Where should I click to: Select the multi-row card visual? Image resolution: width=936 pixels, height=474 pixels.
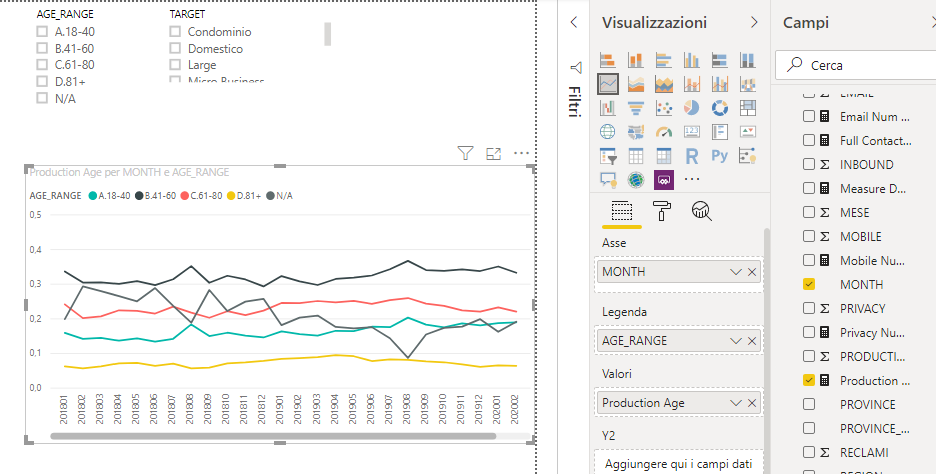720,132
